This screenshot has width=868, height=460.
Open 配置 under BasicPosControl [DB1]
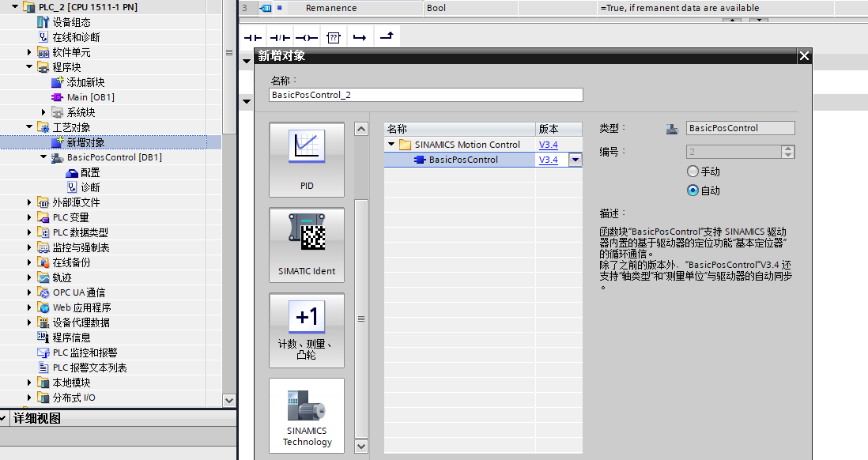pos(90,173)
